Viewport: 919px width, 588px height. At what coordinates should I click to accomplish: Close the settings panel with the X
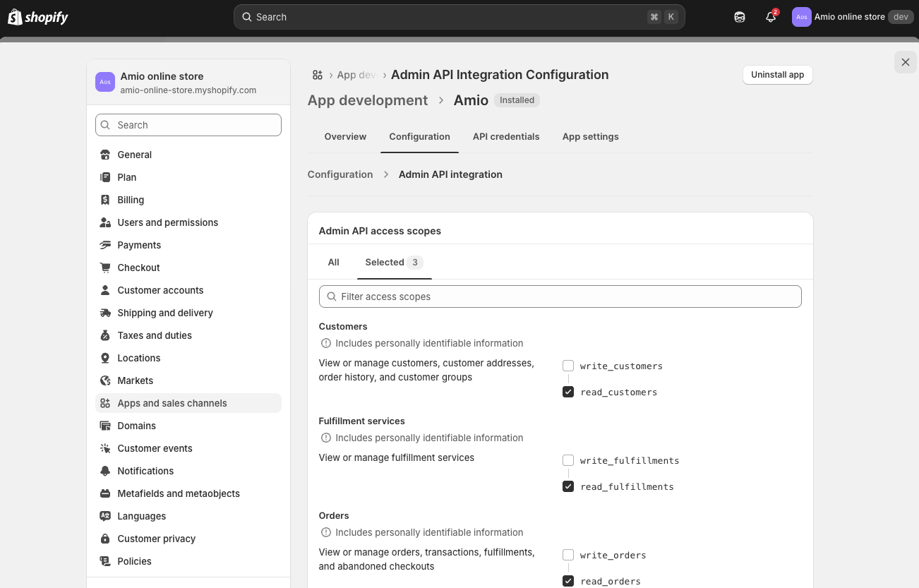906,62
